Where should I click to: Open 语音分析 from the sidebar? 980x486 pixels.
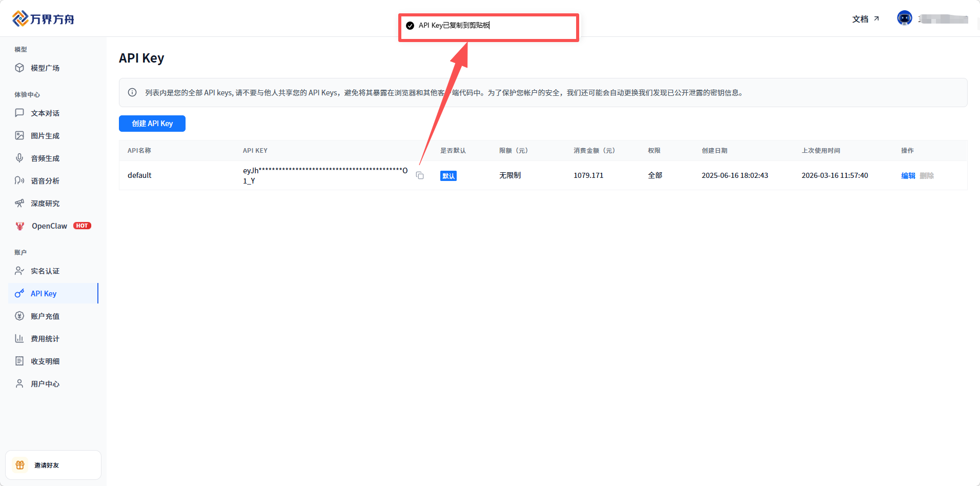pyautogui.click(x=45, y=181)
